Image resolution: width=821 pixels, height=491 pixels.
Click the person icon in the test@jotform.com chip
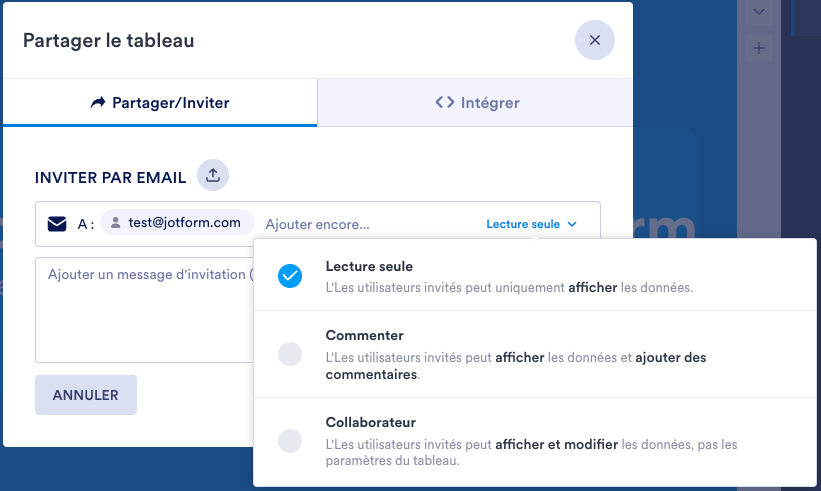click(116, 223)
